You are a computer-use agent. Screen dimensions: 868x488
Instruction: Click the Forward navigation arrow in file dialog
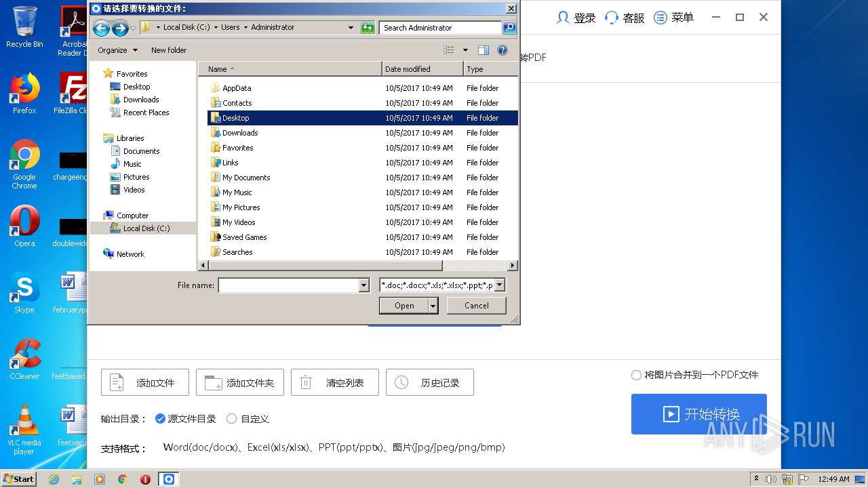click(120, 28)
